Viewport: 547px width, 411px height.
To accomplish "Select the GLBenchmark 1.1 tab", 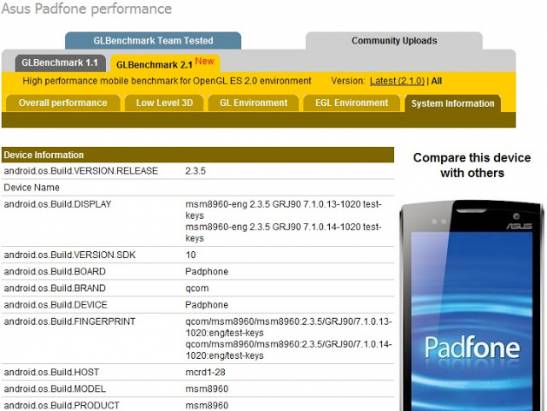I will [60, 63].
